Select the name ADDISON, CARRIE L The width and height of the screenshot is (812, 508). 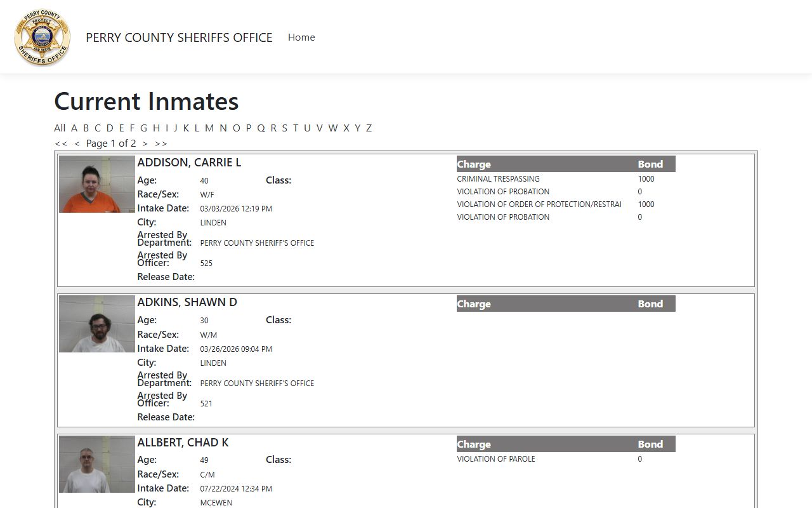(x=189, y=163)
